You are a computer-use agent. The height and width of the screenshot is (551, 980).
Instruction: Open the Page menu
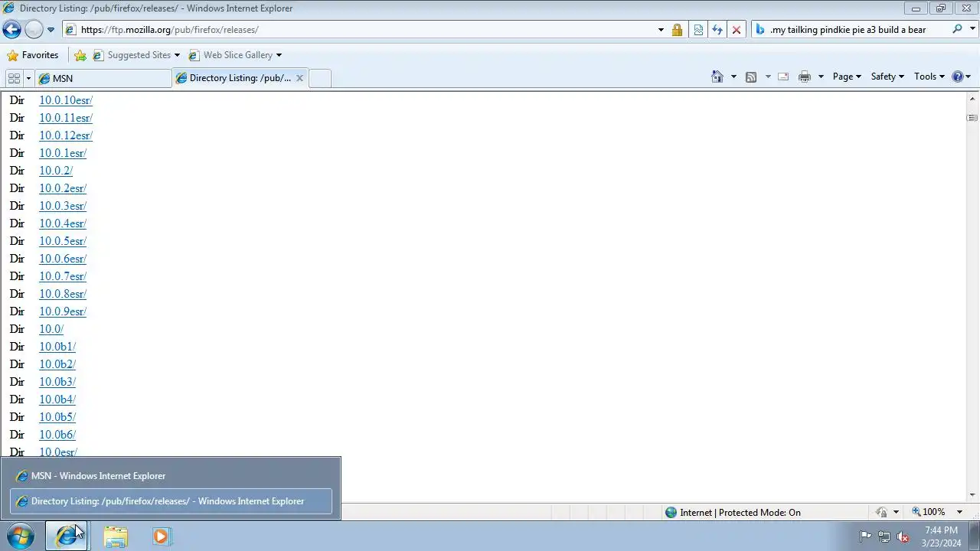pos(847,77)
